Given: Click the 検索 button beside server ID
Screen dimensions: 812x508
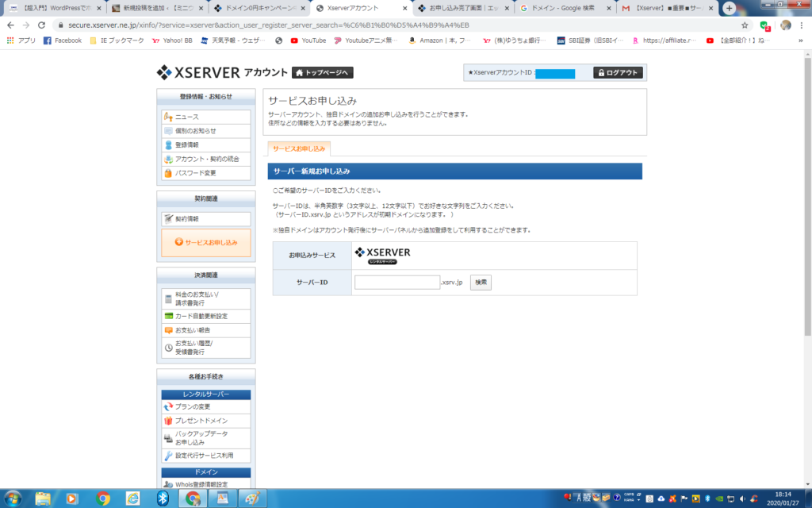Looking at the screenshot, I should (x=481, y=282).
